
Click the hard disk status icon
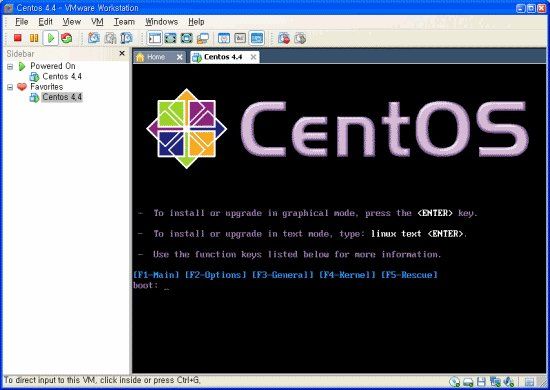pyautogui.click(x=468, y=382)
